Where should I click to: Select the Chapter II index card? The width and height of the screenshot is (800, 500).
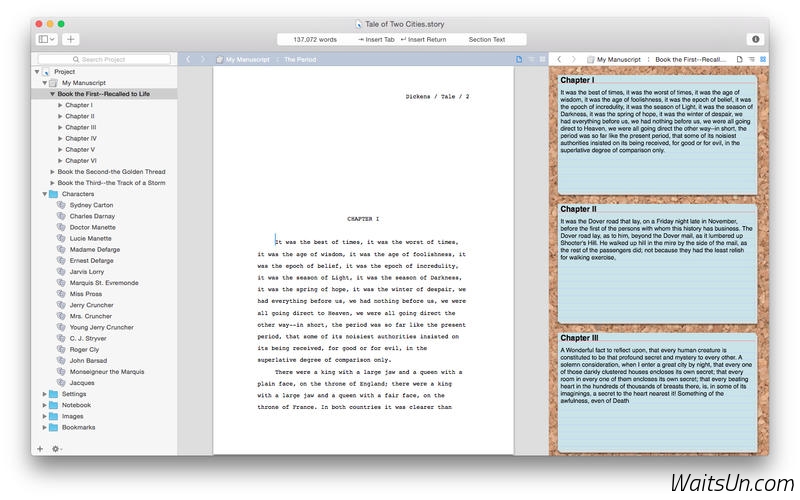[x=658, y=263]
